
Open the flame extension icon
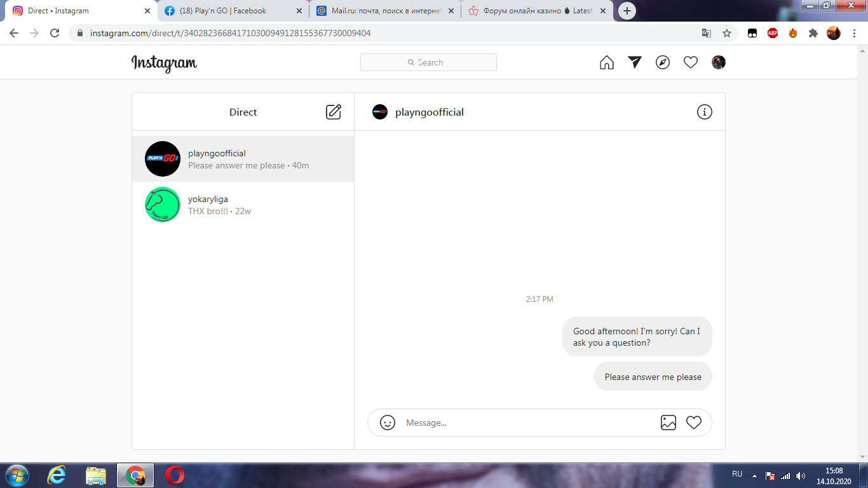click(793, 33)
